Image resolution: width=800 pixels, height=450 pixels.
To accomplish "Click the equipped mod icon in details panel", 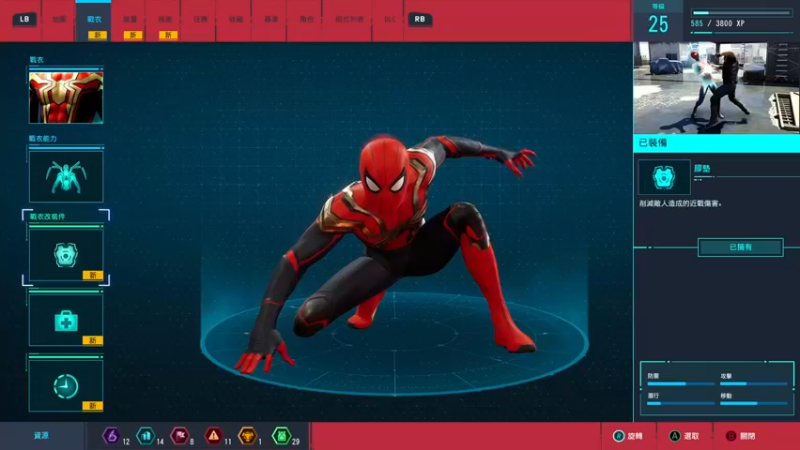I will click(664, 177).
